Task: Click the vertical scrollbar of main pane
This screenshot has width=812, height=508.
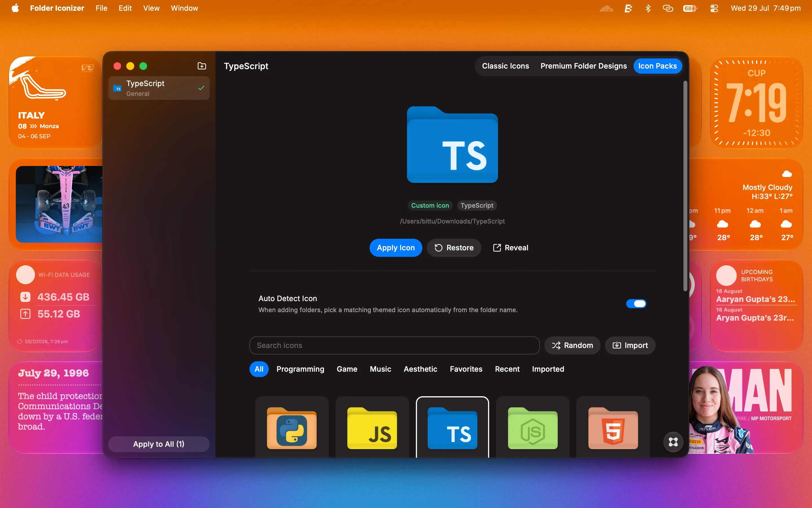Action: [x=685, y=186]
